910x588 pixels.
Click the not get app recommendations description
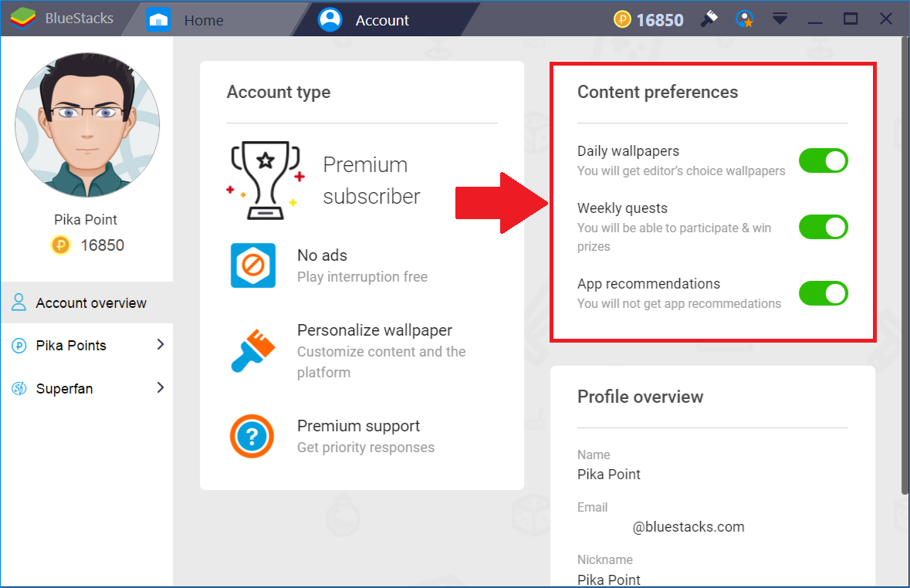(x=679, y=303)
